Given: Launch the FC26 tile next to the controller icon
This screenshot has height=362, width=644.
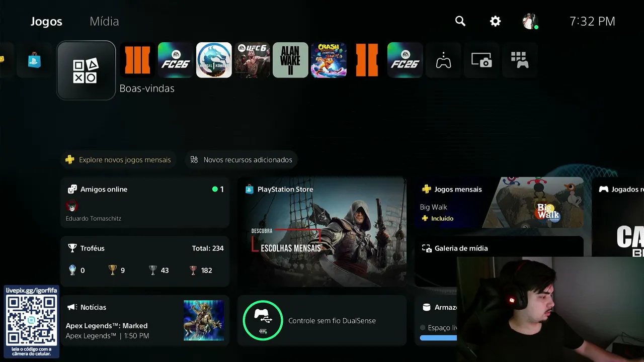Looking at the screenshot, I should 405,60.
